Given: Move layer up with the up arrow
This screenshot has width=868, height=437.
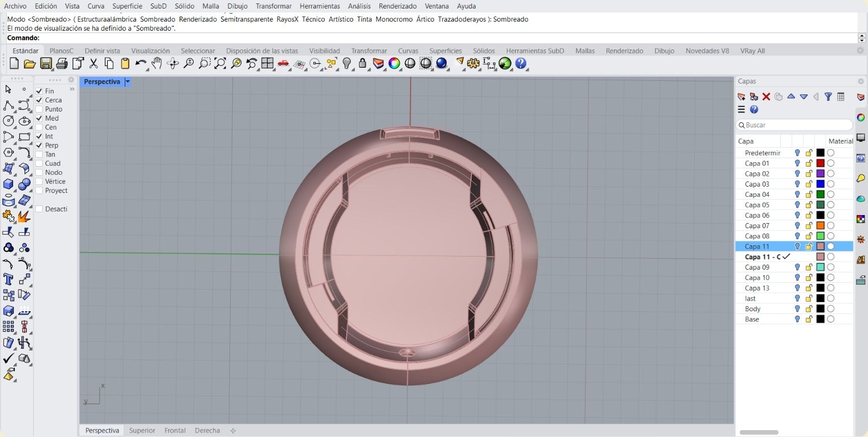Looking at the screenshot, I should click(791, 97).
